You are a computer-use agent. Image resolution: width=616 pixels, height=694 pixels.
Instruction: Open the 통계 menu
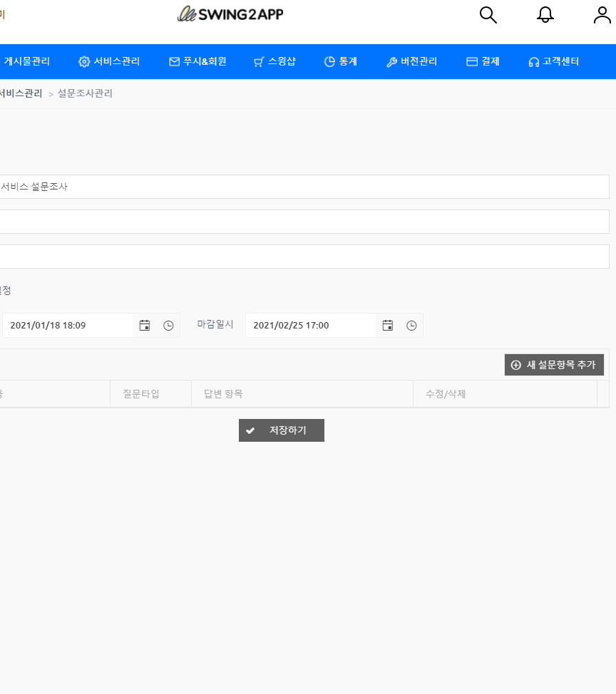pos(341,62)
